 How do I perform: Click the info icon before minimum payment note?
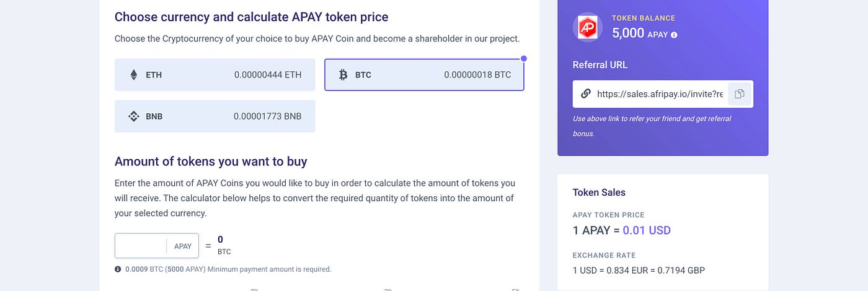click(x=118, y=269)
